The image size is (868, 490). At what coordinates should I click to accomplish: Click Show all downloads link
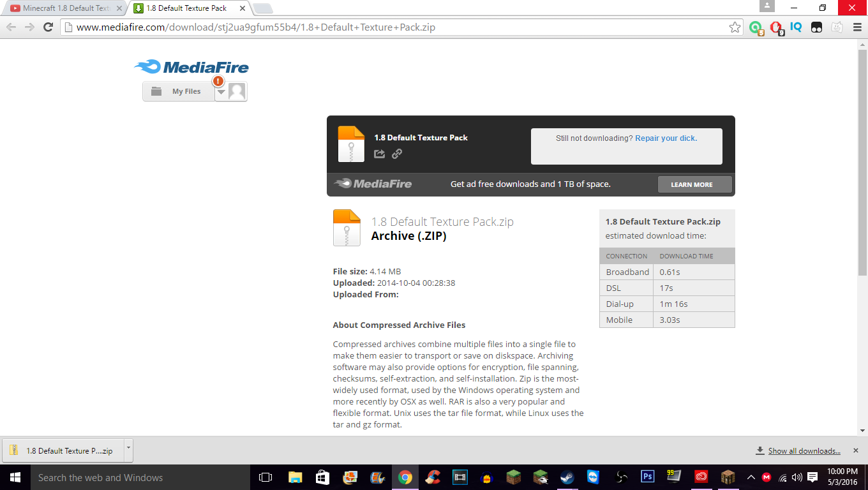(x=804, y=451)
